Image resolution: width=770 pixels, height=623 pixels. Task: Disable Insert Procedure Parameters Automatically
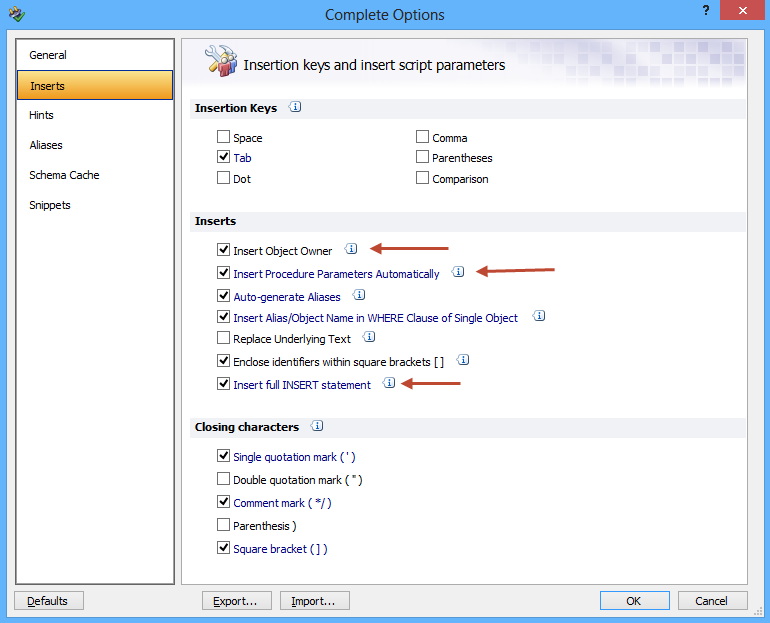coord(223,272)
